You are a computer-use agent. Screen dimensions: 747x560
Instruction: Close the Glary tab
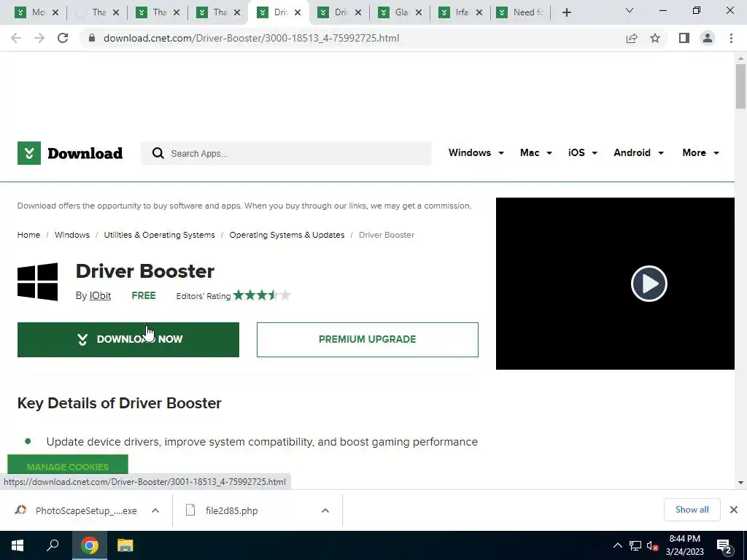click(419, 12)
